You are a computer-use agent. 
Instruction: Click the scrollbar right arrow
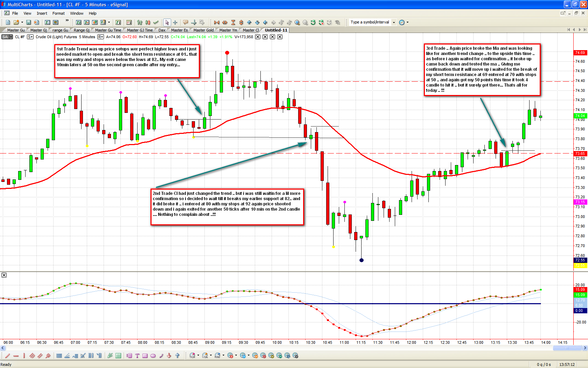click(585, 348)
